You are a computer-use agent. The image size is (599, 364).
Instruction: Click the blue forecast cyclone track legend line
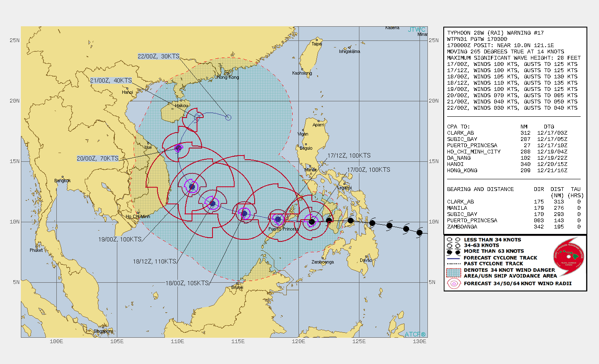[454, 258]
